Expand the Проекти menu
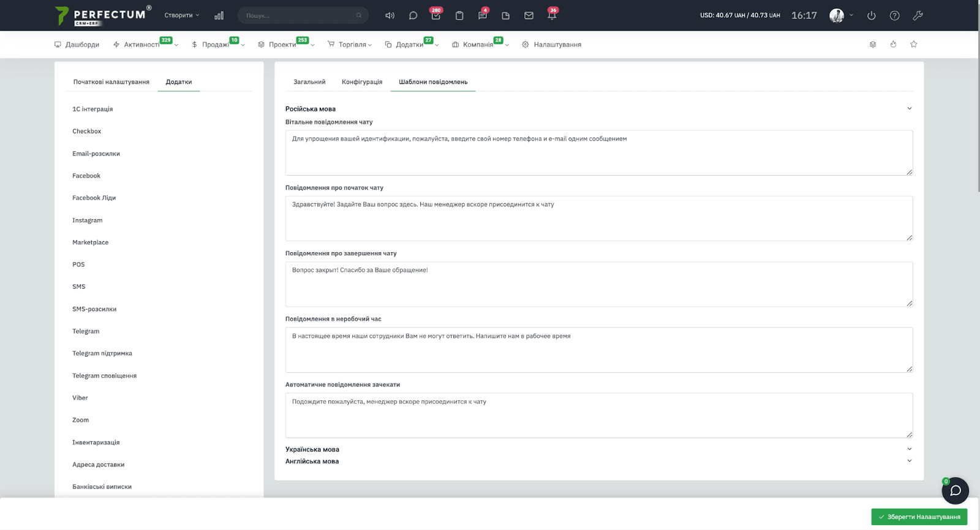This screenshot has width=980, height=530. click(286, 44)
